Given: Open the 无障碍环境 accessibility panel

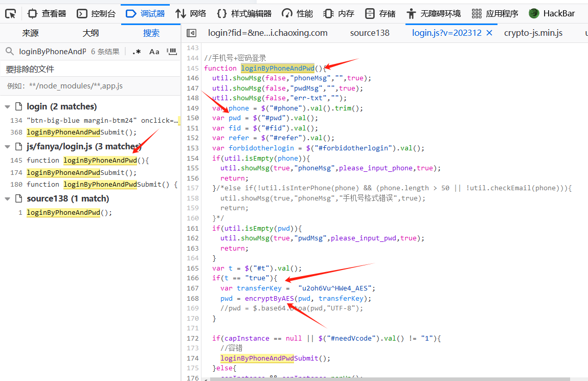Looking at the screenshot, I should 434,14.
